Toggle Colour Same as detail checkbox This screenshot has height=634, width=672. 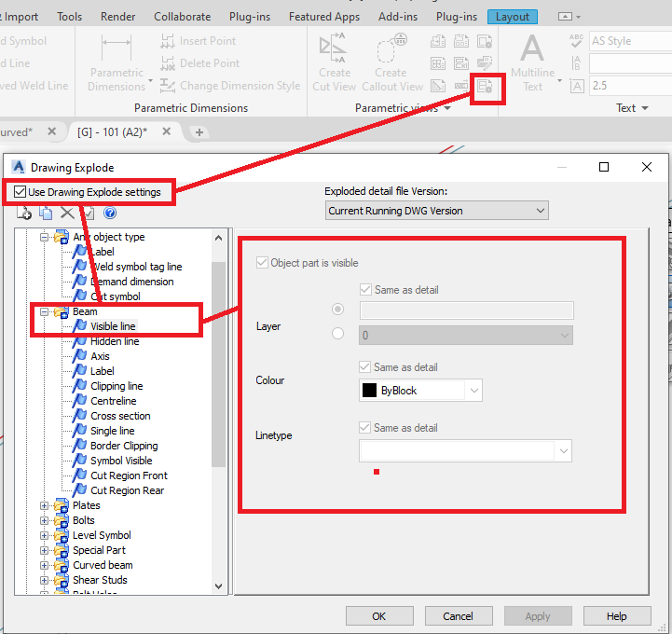click(364, 367)
